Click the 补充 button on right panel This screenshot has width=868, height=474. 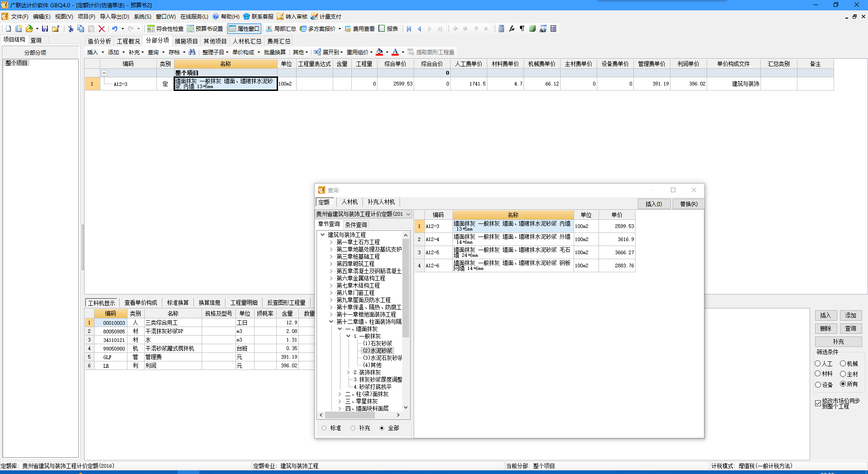(x=839, y=342)
